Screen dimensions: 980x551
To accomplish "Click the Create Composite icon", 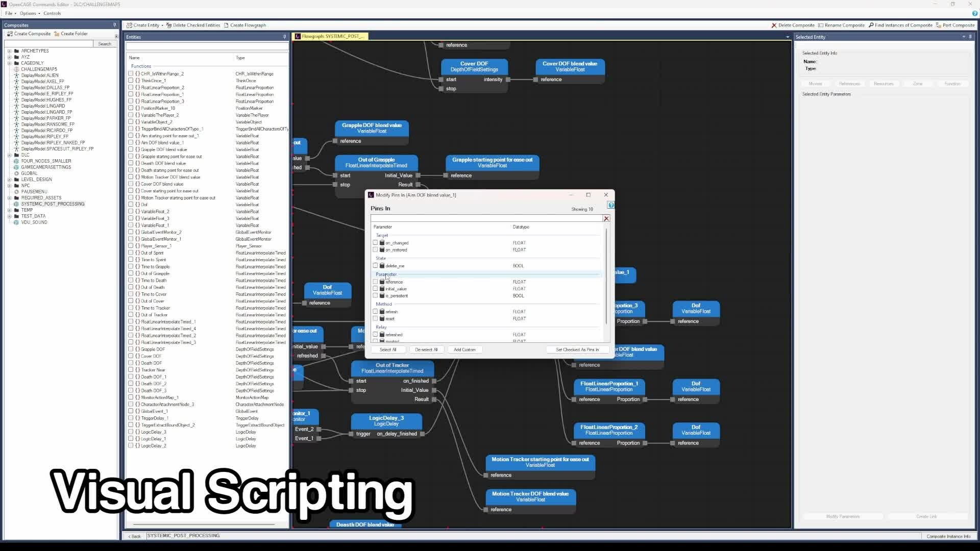I will [x=10, y=34].
